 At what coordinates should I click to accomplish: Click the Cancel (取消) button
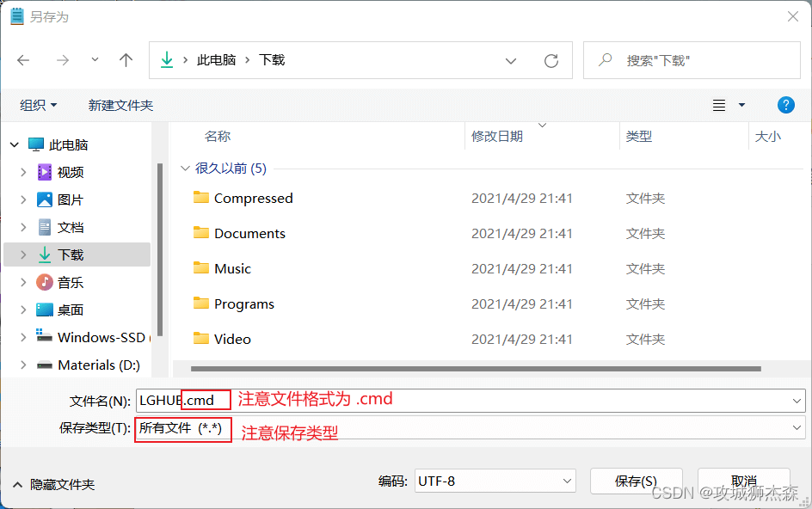click(743, 481)
